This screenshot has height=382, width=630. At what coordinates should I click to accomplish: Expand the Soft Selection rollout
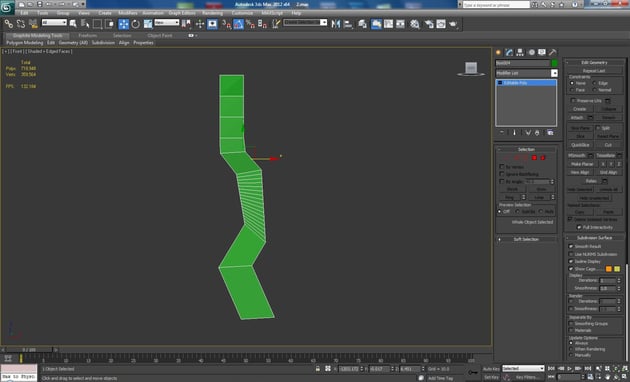[526, 239]
